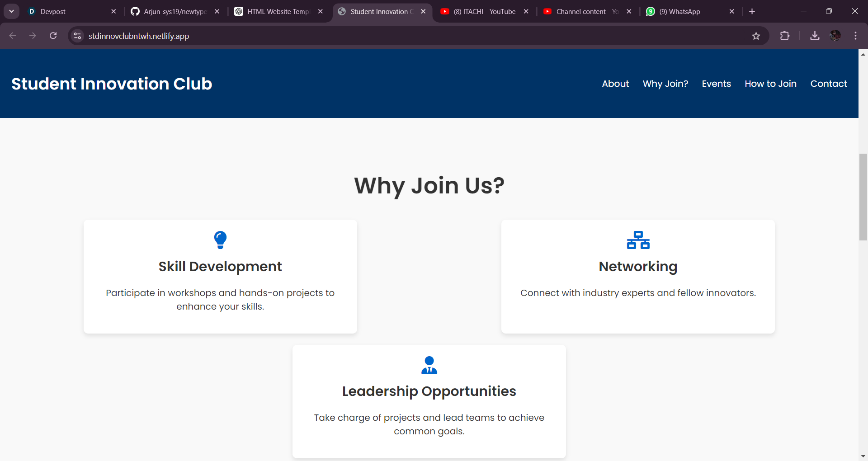Click the lightbulb icon on Skill Development card
Viewport: 868px width, 461px height.
220,240
